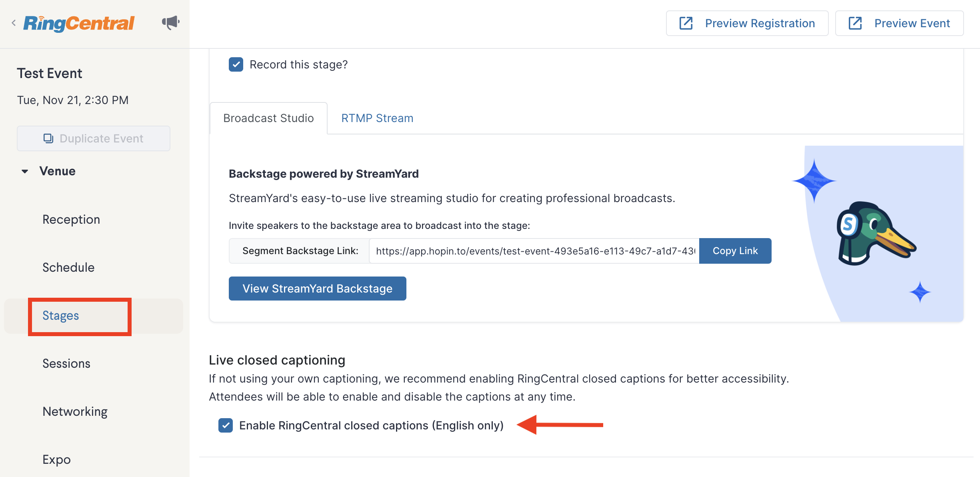Click the Segment Backstage Link URL field
980x477 pixels.
[534, 251]
